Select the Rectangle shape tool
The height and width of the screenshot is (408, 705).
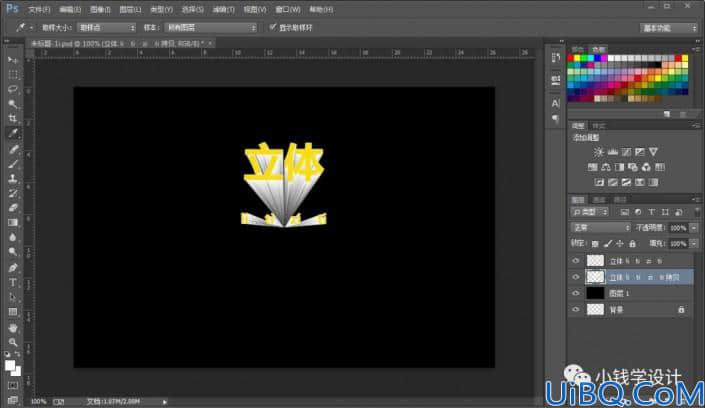pos(13,312)
